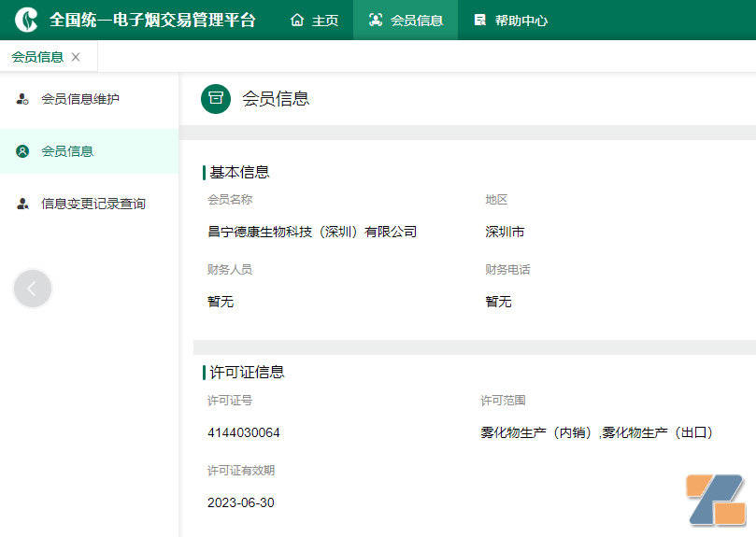This screenshot has height=537, width=756.
Task: Go to 主页 in the top navigation
Action: tap(315, 21)
